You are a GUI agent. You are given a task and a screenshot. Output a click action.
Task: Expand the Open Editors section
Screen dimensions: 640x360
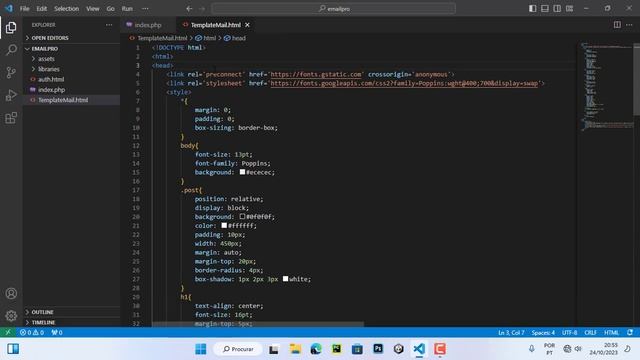coord(71,38)
